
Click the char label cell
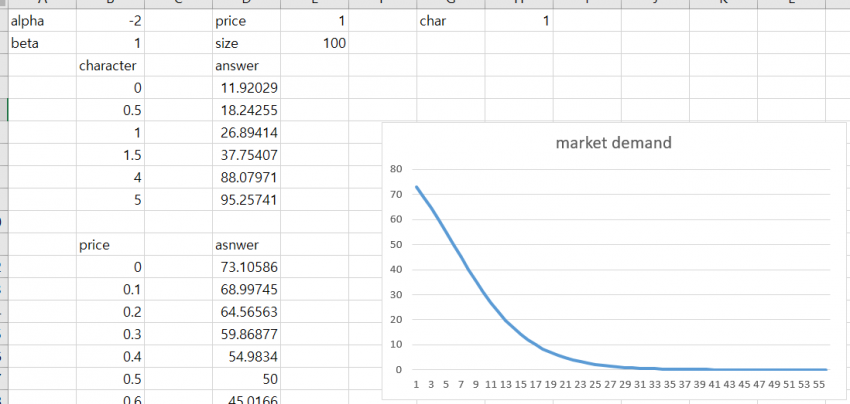pos(451,21)
